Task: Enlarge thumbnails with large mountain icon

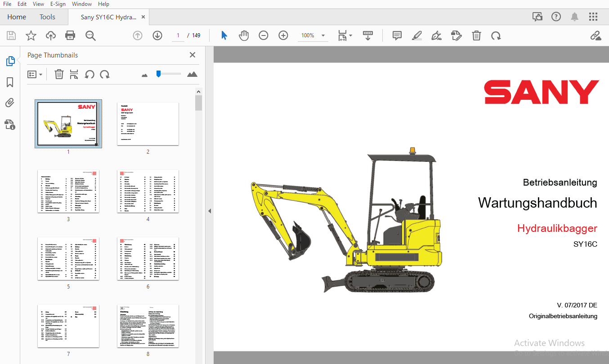Action: click(x=192, y=74)
